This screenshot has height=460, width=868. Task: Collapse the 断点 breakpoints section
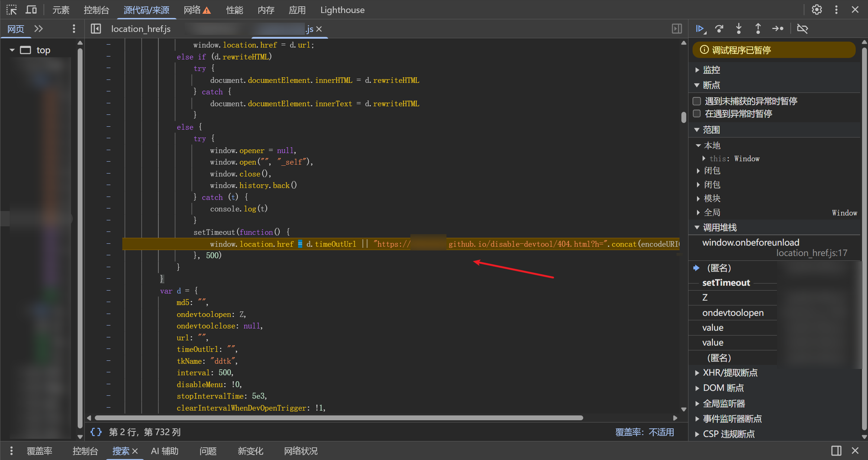[697, 85]
